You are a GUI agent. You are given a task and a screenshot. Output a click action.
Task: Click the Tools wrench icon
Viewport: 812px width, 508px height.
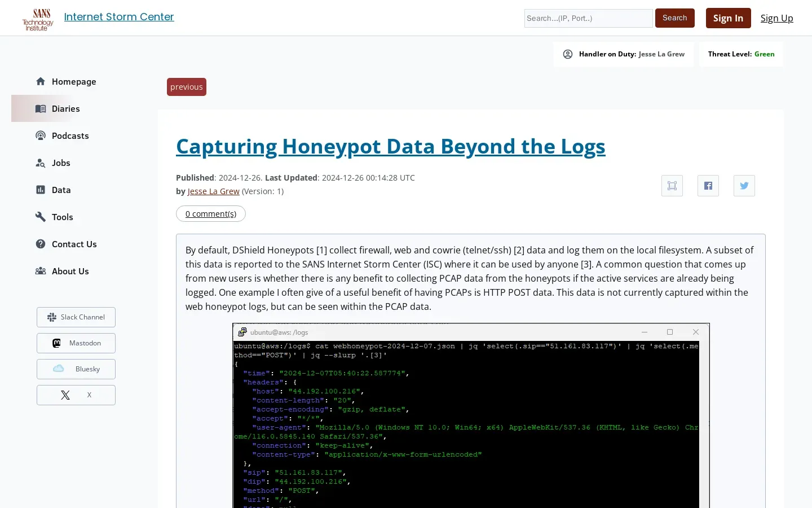point(41,217)
